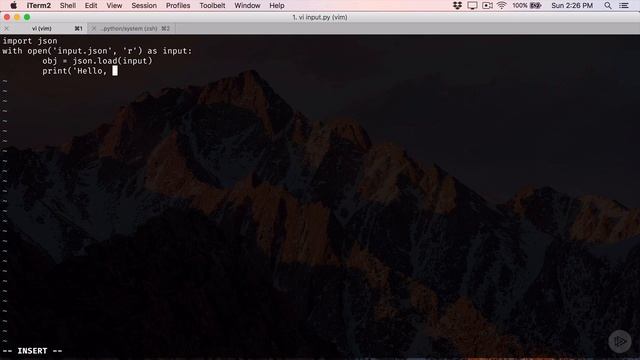
Task: Click the screen recording camera icon
Action: 487,5
